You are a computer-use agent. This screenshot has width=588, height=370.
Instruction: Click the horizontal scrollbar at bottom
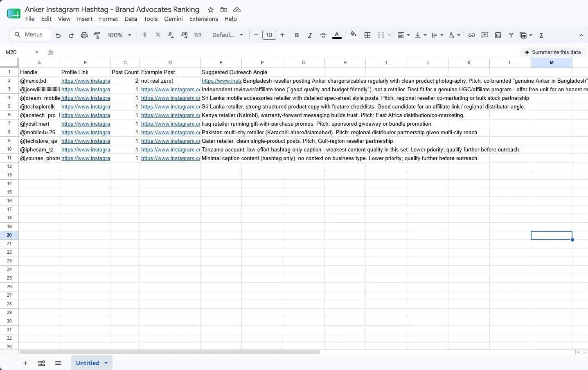coord(170,352)
